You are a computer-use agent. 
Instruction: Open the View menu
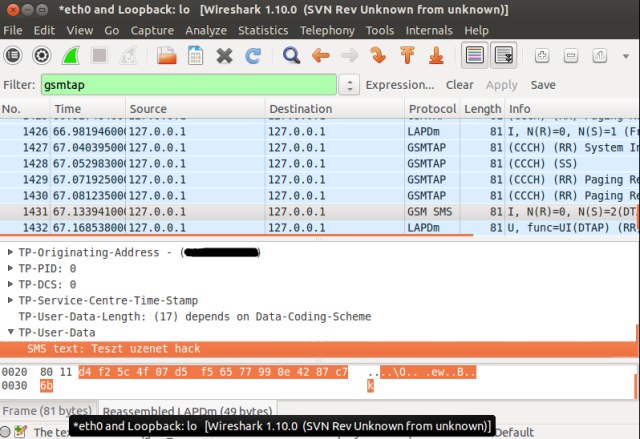(80, 31)
